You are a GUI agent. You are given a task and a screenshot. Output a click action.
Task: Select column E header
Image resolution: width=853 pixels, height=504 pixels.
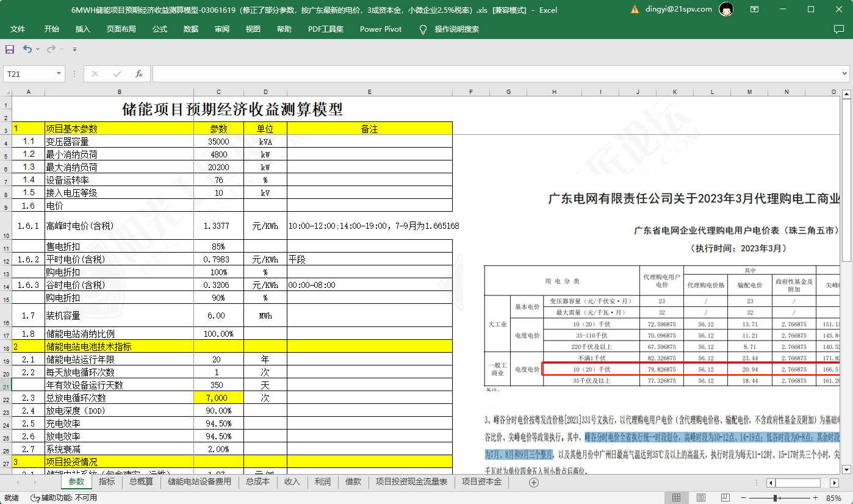coord(370,92)
